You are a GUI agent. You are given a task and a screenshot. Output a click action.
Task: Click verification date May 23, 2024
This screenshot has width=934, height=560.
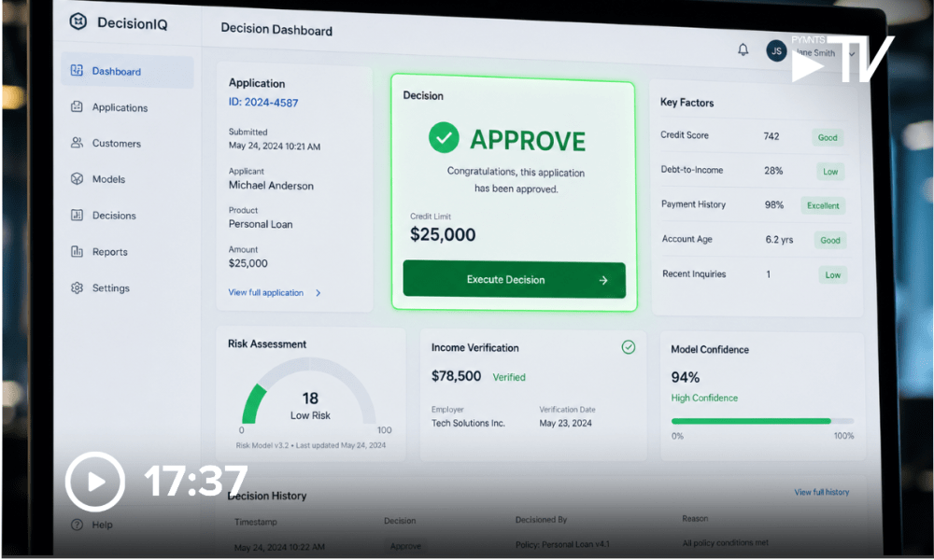(x=565, y=423)
